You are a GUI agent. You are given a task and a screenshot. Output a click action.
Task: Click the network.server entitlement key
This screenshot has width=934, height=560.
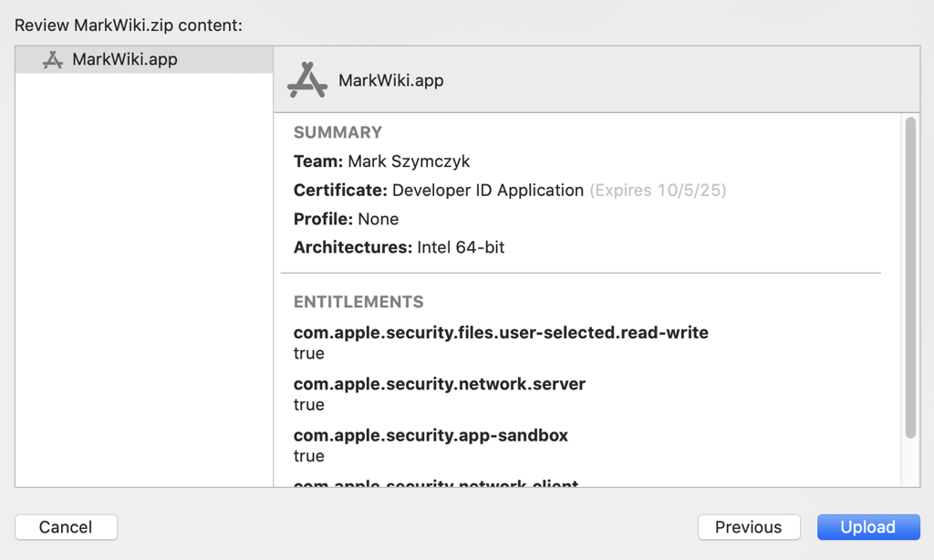pyautogui.click(x=439, y=384)
